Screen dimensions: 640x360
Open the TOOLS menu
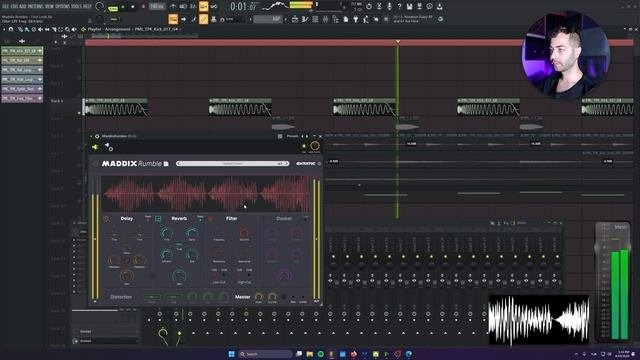[x=76, y=7]
